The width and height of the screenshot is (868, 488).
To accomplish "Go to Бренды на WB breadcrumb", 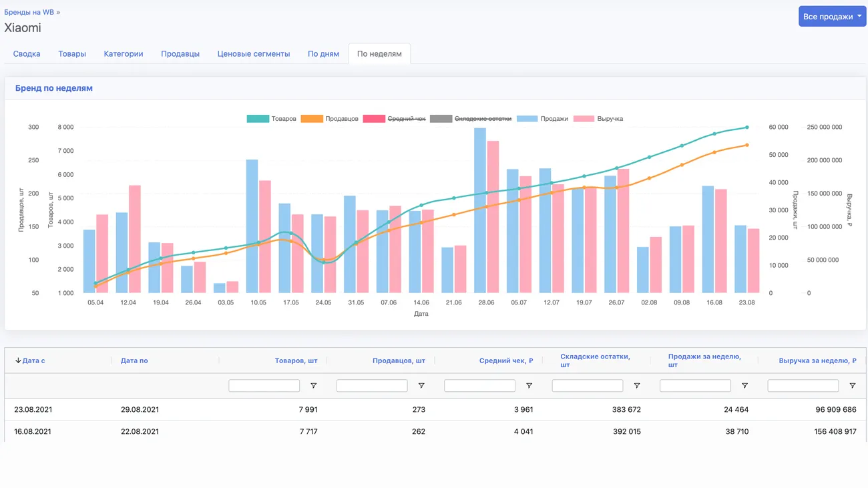I will (x=29, y=12).
